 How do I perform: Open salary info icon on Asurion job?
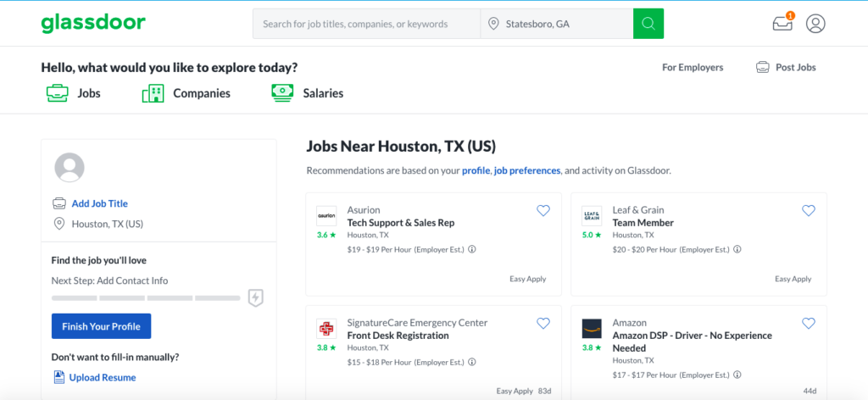click(472, 249)
